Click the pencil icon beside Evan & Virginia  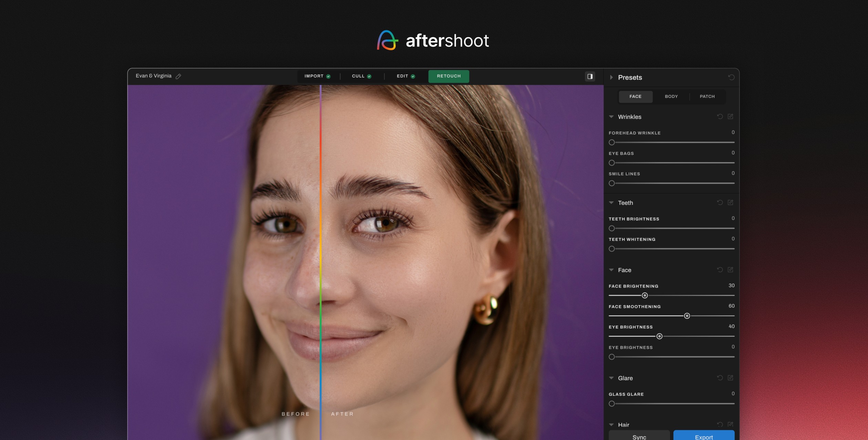click(x=178, y=76)
